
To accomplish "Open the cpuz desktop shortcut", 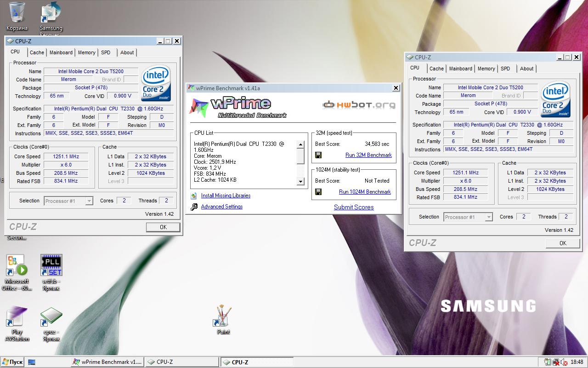I will pyautogui.click(x=51, y=324).
